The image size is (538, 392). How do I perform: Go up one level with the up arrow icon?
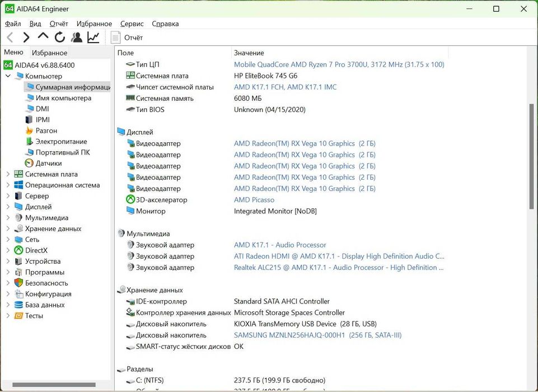click(x=43, y=36)
